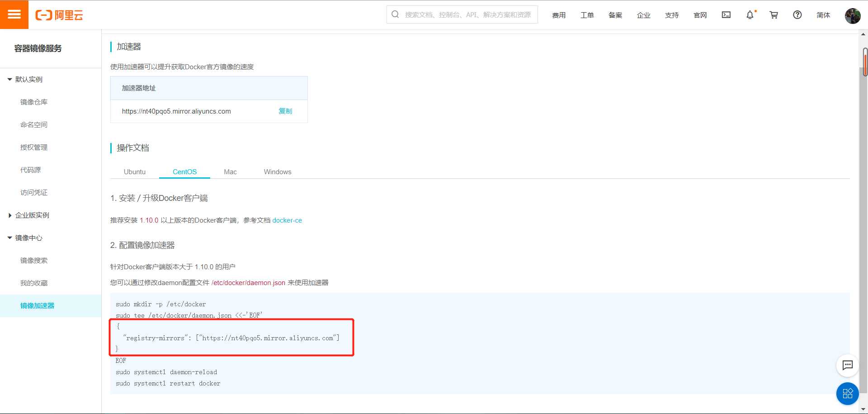Image resolution: width=868 pixels, height=414 pixels.
Task: Click the '1. 安装 / 升级Docker客户端' heading
Action: click(x=159, y=198)
